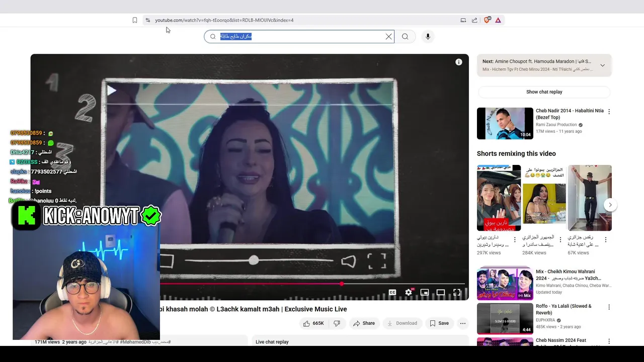This screenshot has width=644, height=362.
Task: Enter fullscreen on the video player
Action: click(457, 292)
